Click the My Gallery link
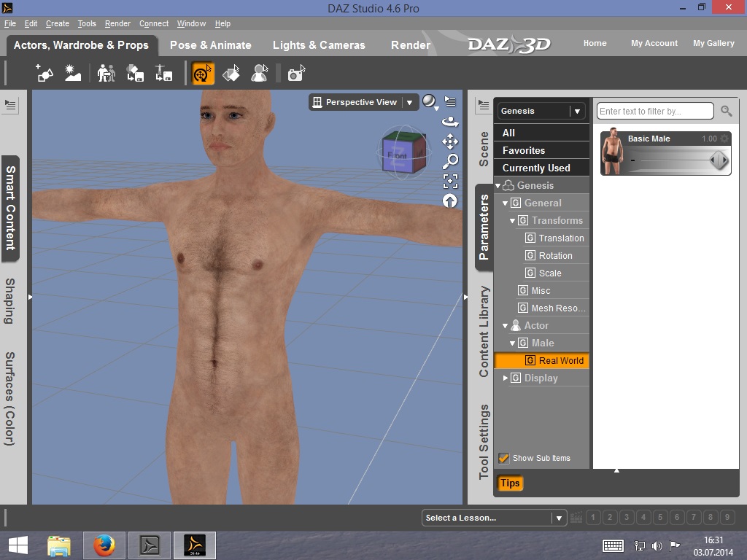Viewport: 747px width, 560px height. pyautogui.click(x=713, y=43)
